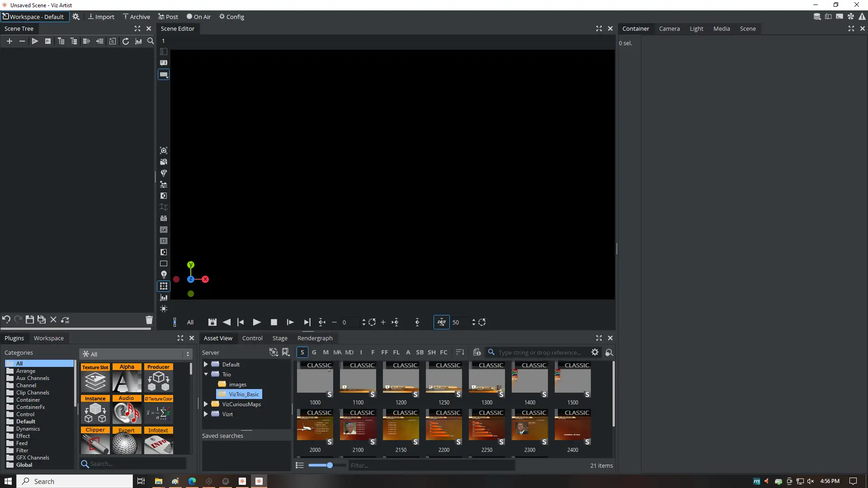Expand the Default server folder

(206, 364)
